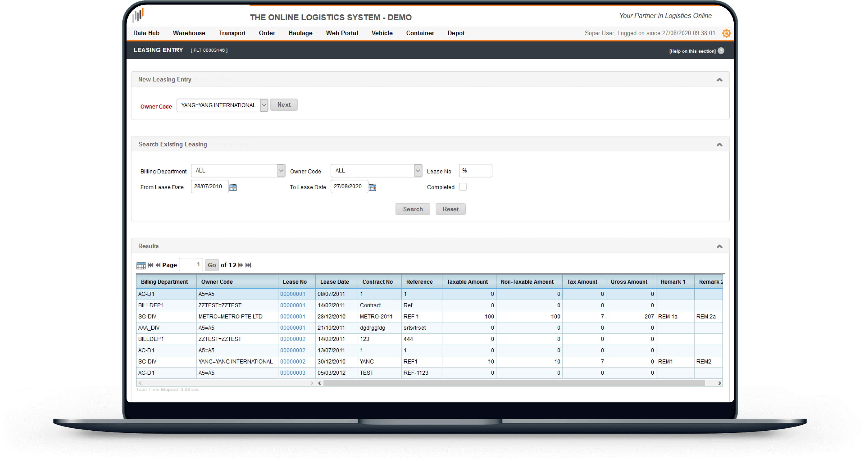Click the page number input box

click(x=191, y=265)
